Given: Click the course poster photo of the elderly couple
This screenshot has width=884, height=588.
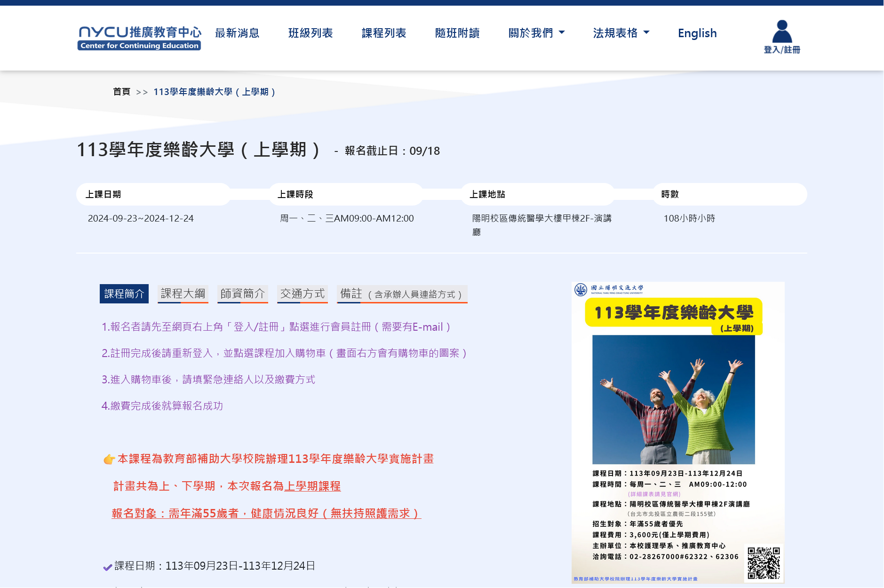Looking at the screenshot, I should pos(673,399).
